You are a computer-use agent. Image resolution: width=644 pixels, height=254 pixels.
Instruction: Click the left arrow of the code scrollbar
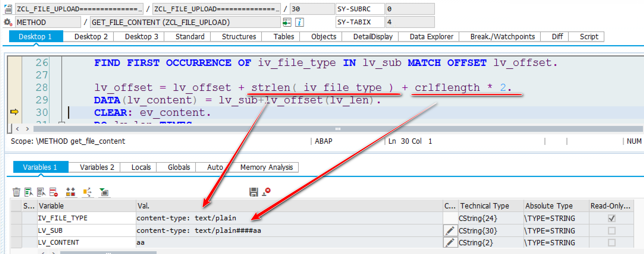[x=17, y=129]
